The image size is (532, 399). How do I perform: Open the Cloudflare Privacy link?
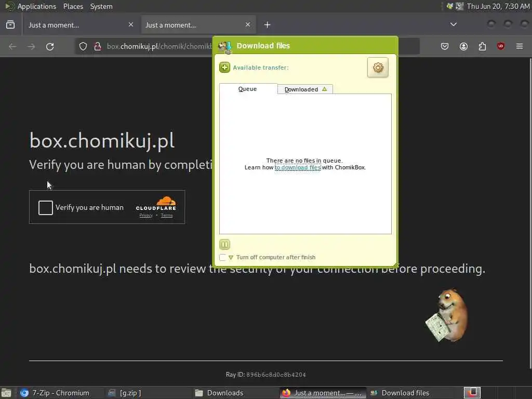coord(146,216)
